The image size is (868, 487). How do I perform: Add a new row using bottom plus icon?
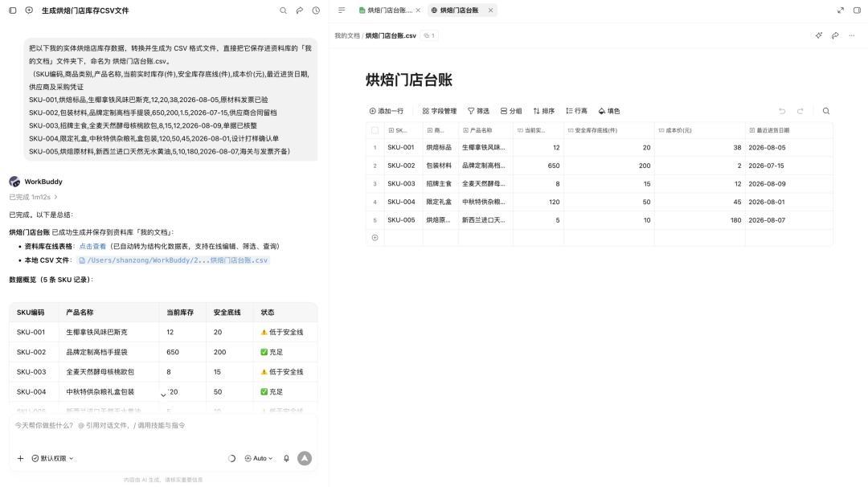(375, 237)
